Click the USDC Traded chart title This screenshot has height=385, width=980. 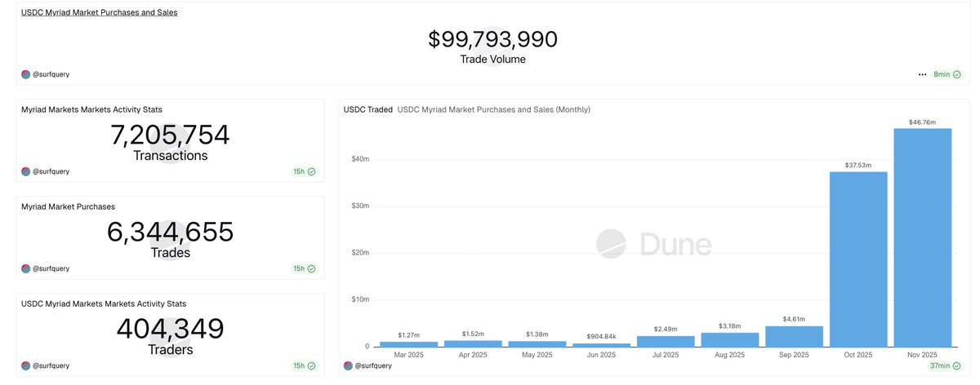(x=367, y=109)
